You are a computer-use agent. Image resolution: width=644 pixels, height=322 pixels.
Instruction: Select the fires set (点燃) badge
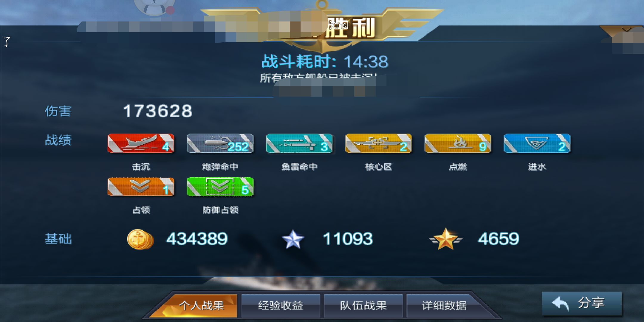pyautogui.click(x=458, y=143)
